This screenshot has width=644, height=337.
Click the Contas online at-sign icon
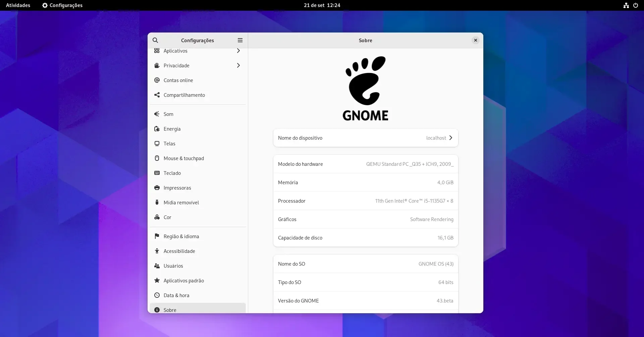tap(157, 80)
